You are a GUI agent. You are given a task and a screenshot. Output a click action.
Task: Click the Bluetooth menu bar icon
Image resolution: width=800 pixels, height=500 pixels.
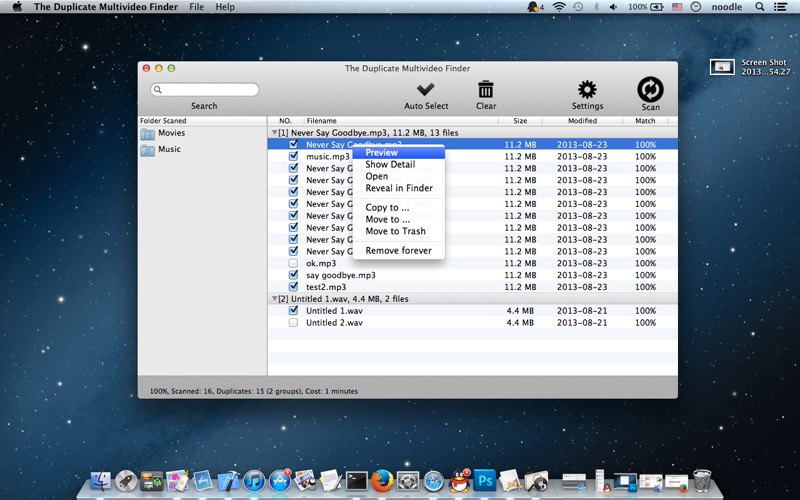(596, 7)
